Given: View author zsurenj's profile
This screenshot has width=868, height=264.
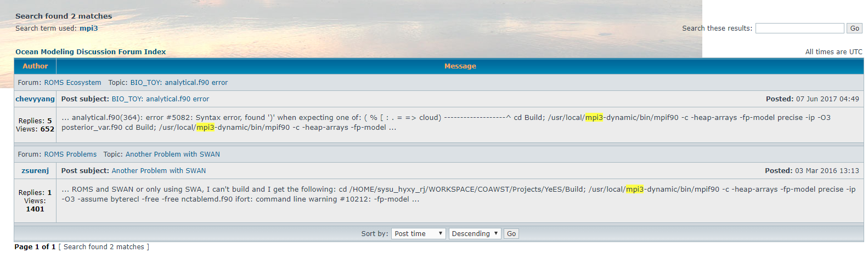Looking at the screenshot, I should point(35,171).
